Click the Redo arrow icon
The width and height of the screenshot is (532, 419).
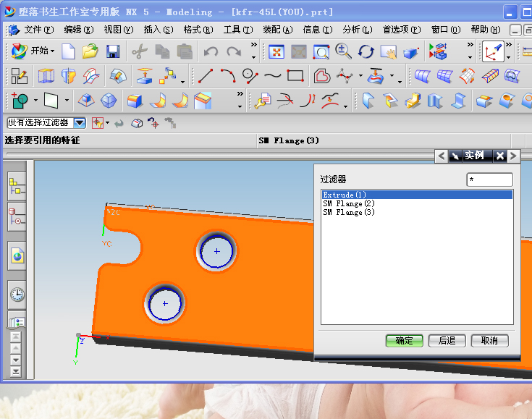click(234, 51)
